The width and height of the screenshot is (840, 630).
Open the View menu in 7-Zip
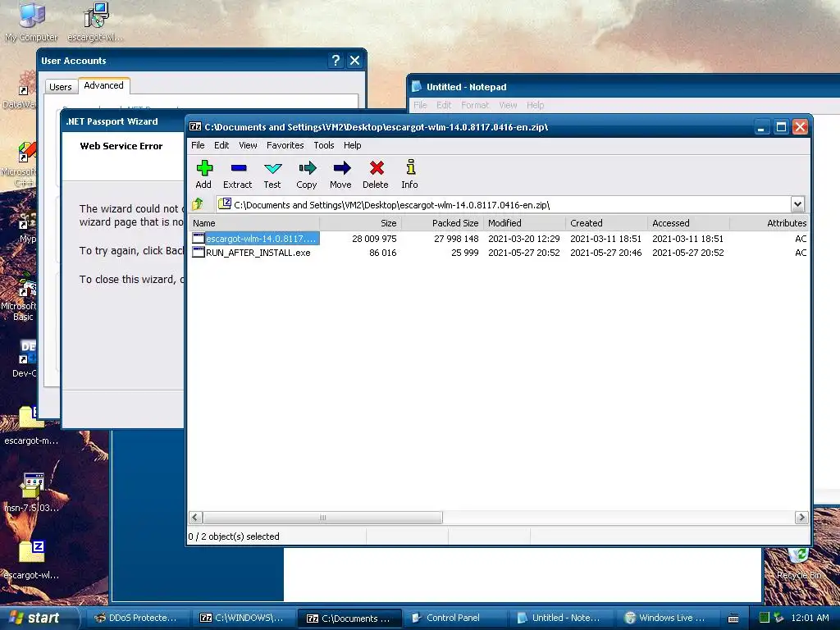click(248, 145)
